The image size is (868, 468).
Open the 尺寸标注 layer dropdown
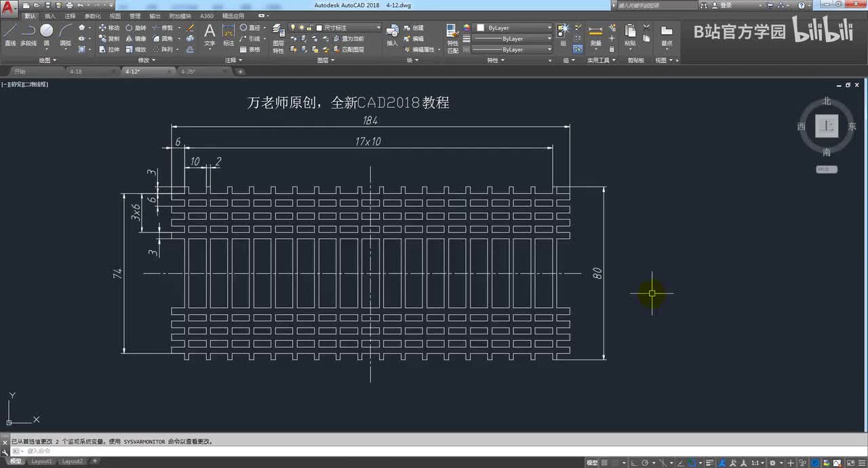[378, 28]
